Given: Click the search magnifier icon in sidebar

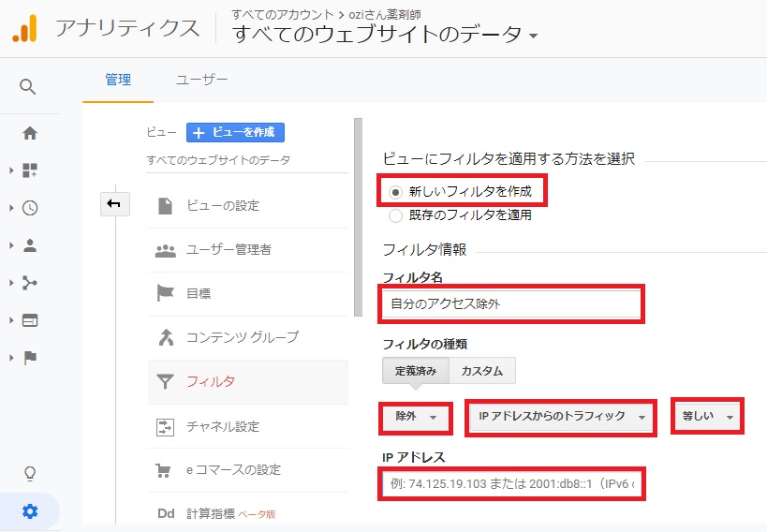Looking at the screenshot, I should 28,87.
